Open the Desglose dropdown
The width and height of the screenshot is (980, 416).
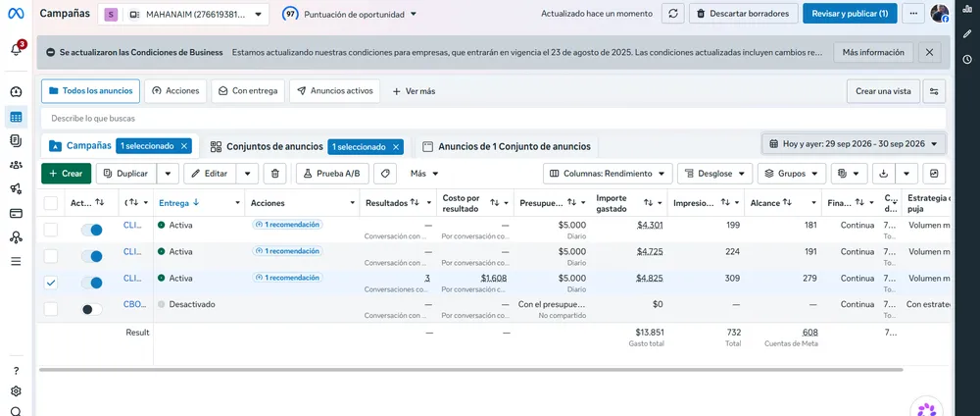click(715, 174)
